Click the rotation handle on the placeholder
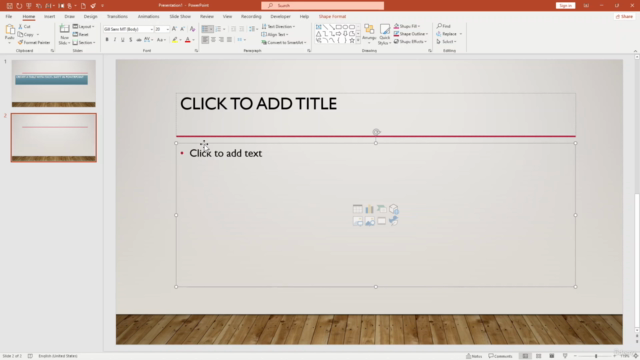This screenshot has width=640, height=360. tap(376, 132)
